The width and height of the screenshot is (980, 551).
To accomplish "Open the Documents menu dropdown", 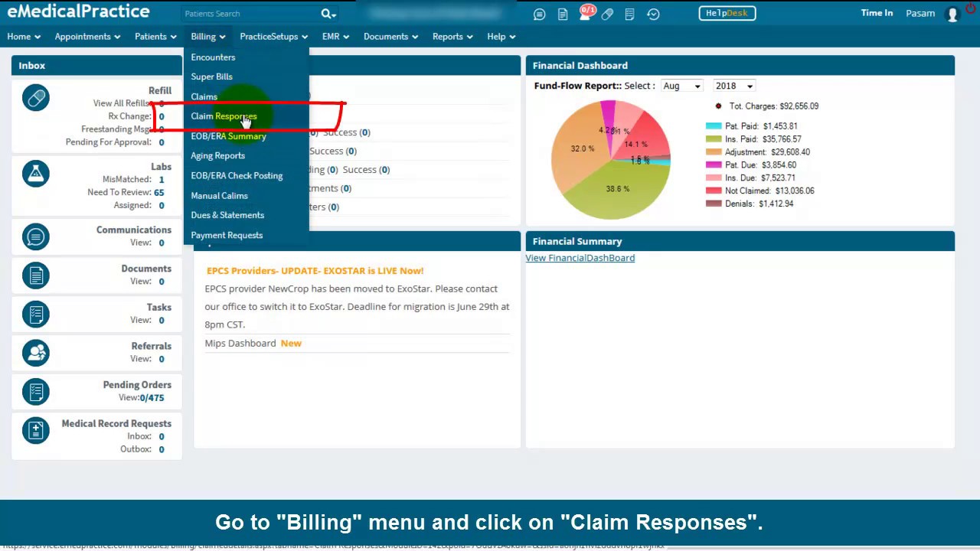I will point(390,37).
